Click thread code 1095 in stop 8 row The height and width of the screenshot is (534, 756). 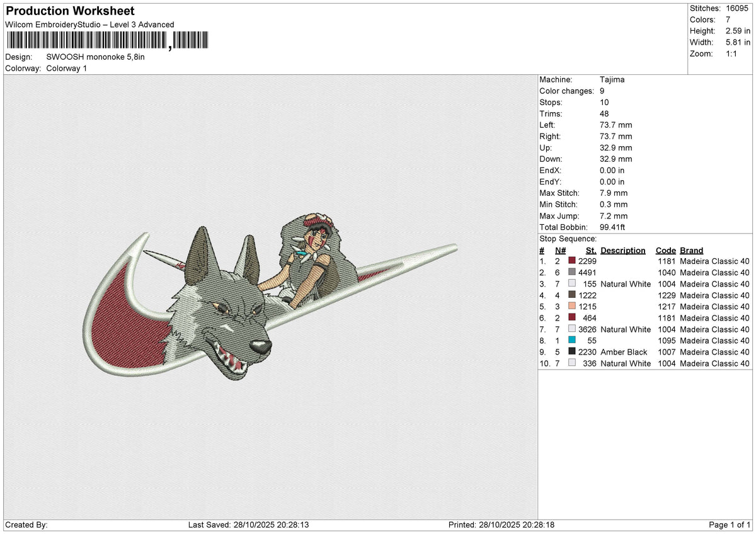[x=667, y=341]
